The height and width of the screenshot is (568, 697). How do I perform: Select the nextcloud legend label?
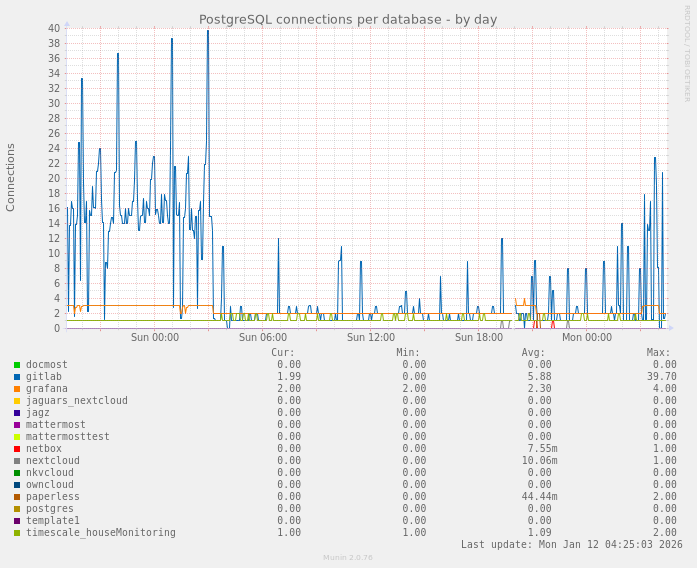tap(52, 460)
